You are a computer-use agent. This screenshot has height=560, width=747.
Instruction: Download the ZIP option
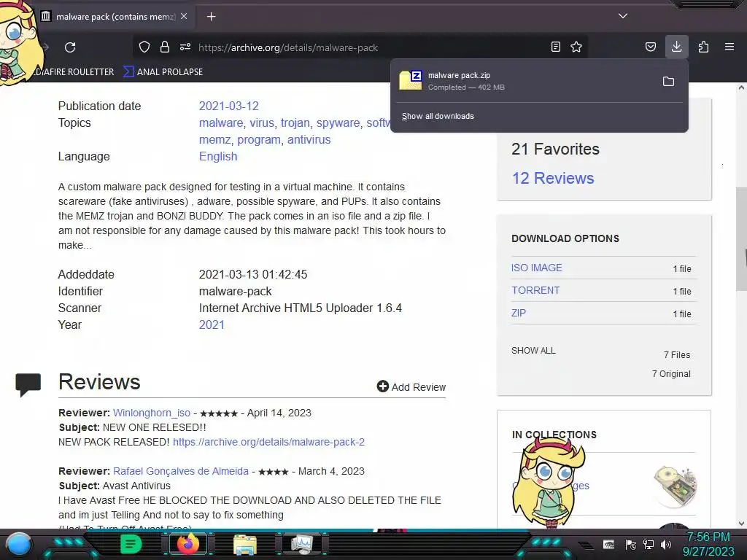[x=519, y=313]
